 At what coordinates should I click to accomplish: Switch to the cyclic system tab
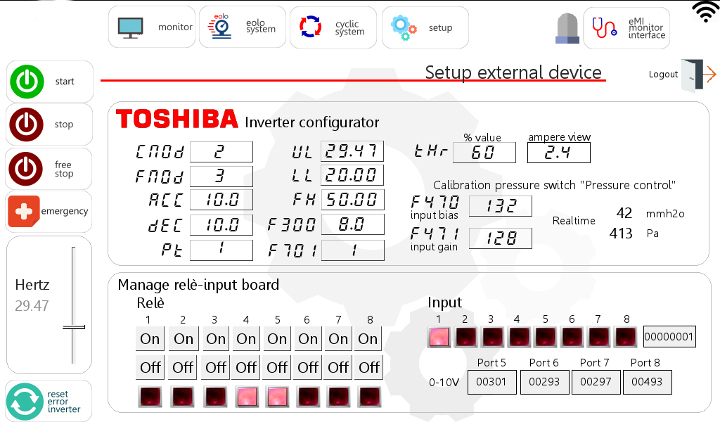point(333,27)
